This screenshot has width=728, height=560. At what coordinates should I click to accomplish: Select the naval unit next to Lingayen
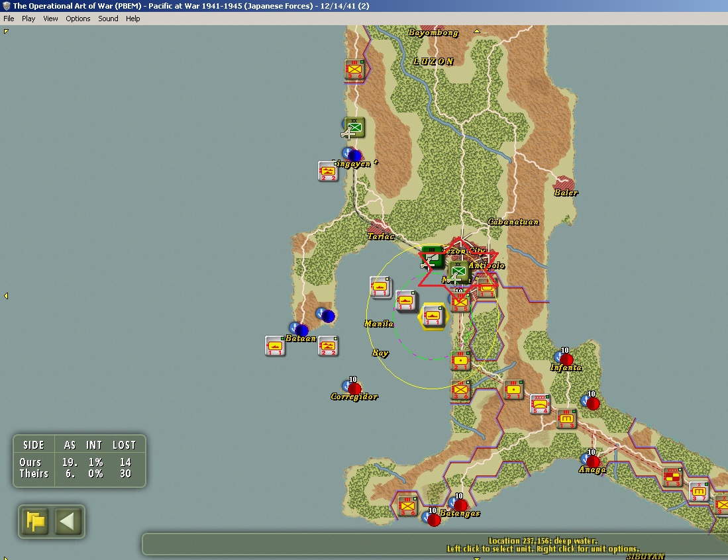pyautogui.click(x=328, y=171)
